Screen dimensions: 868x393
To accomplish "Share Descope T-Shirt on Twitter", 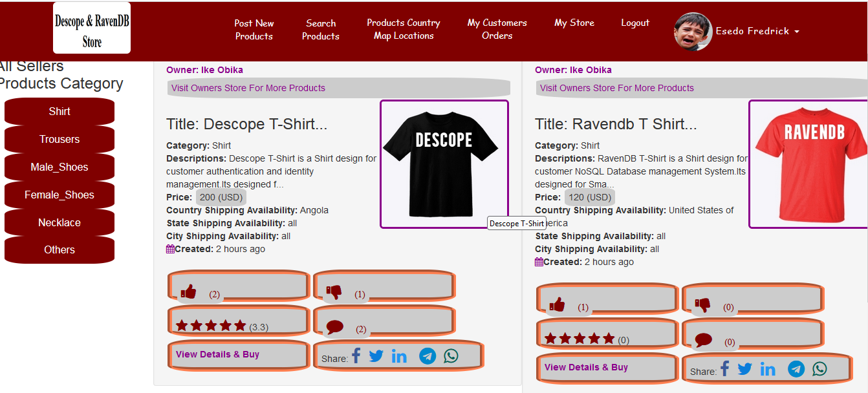I will pyautogui.click(x=376, y=356).
